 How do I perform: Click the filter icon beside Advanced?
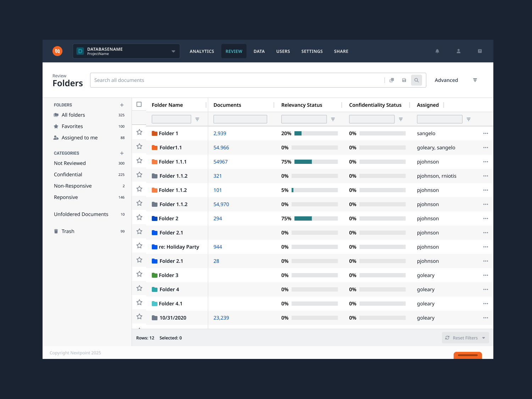(475, 80)
